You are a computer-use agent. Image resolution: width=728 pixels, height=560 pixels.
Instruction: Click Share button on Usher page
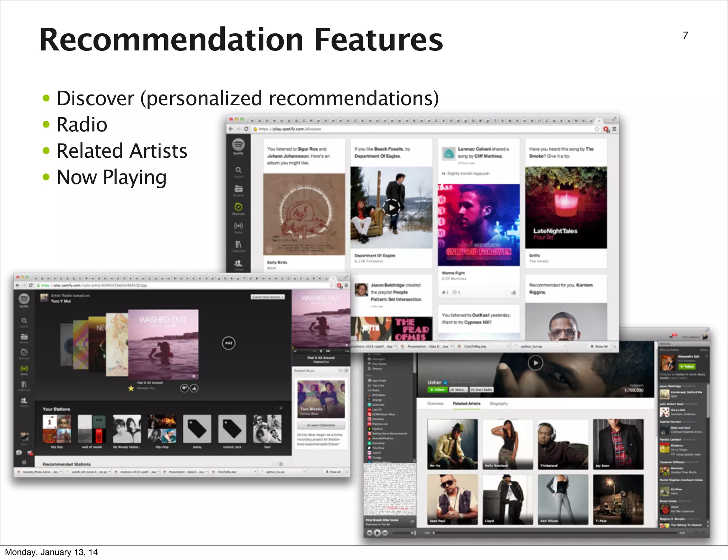(458, 389)
